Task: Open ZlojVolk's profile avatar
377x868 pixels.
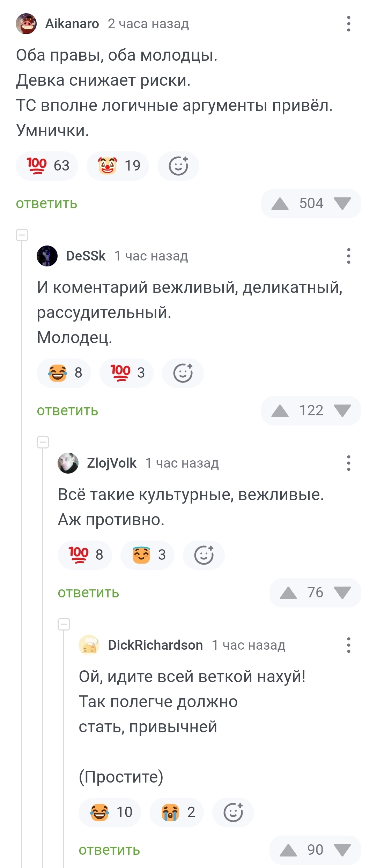Action: coord(68,463)
